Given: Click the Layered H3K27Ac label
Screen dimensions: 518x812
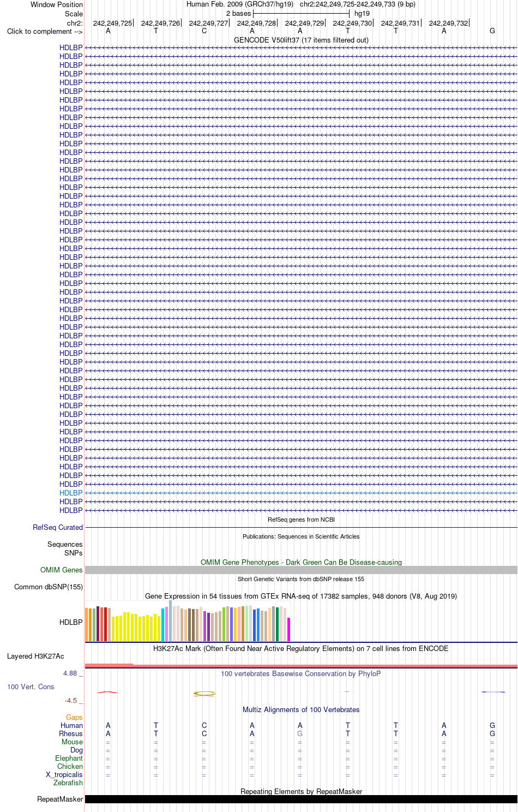Looking at the screenshot, I should pyautogui.click(x=35, y=656).
